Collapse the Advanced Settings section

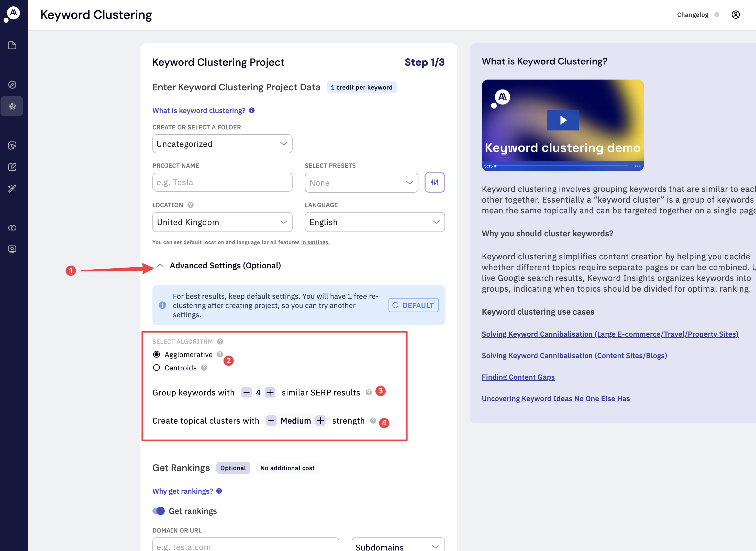(x=160, y=266)
